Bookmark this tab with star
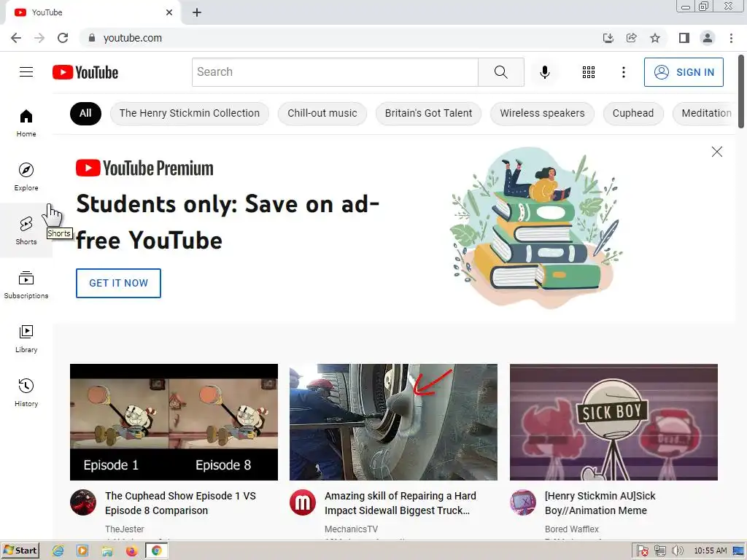747x560 pixels. [655, 38]
